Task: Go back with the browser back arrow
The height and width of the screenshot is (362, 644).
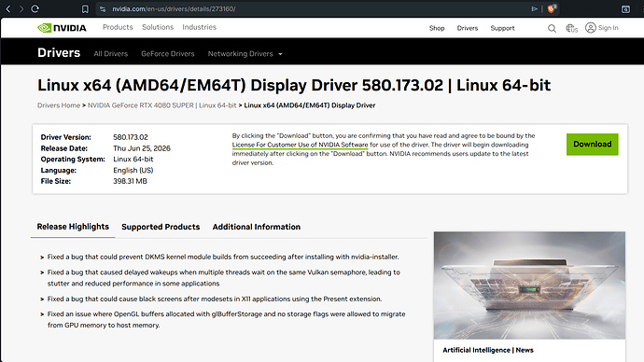Action: (8, 8)
